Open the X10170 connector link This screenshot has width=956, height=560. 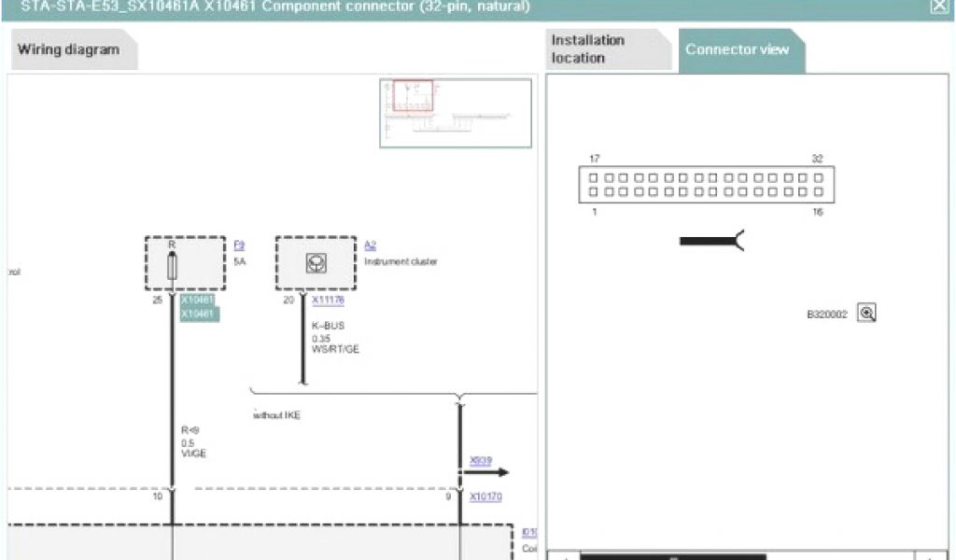(485, 497)
